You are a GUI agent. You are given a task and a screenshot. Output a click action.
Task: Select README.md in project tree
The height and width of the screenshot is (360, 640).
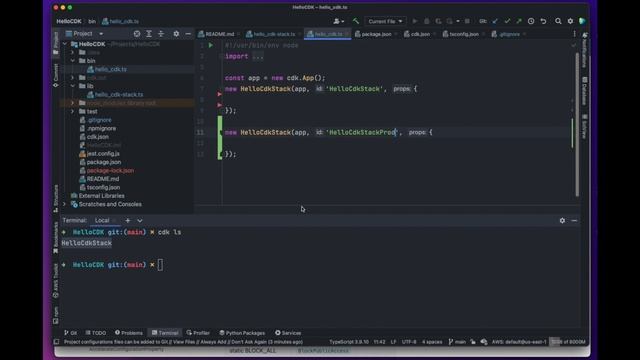point(102,179)
